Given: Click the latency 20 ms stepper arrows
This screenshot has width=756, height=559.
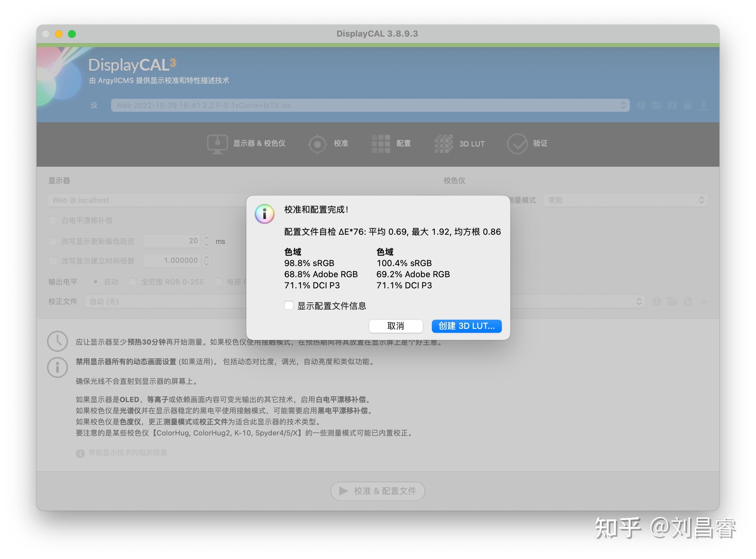Looking at the screenshot, I should [x=206, y=241].
